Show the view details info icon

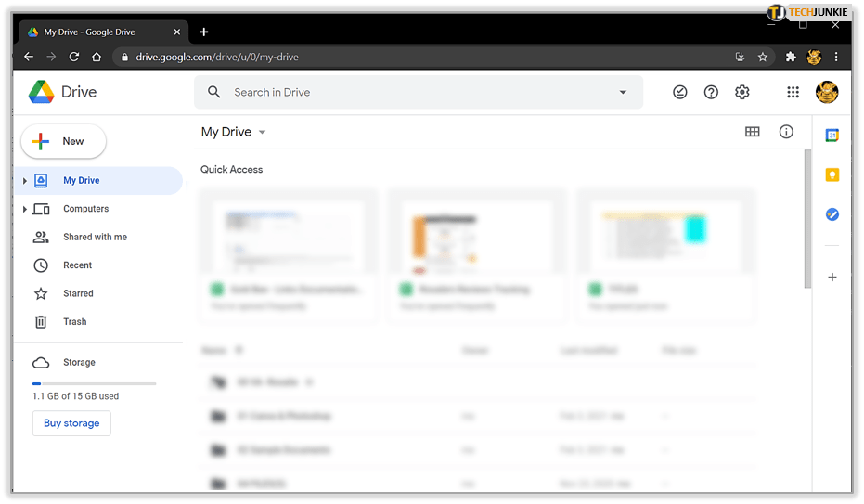pos(786,132)
